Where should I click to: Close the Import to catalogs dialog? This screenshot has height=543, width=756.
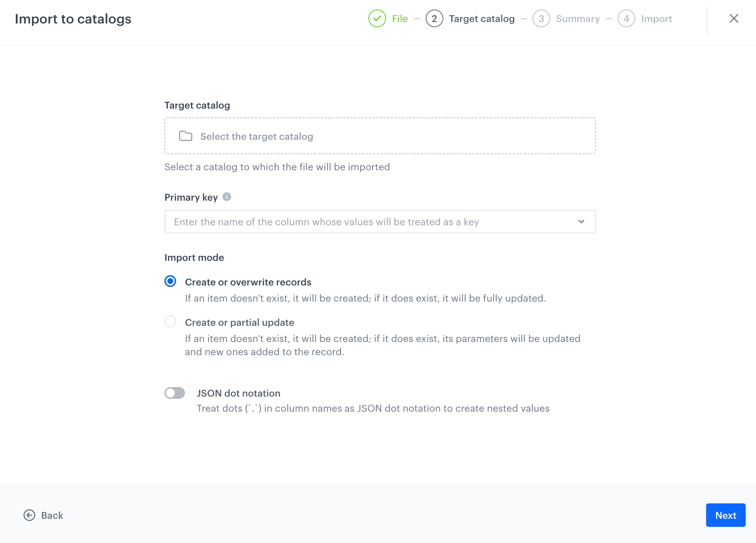[734, 19]
